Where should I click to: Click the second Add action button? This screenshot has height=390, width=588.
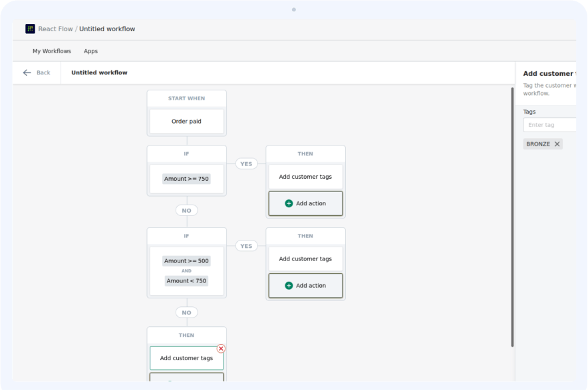pos(305,286)
